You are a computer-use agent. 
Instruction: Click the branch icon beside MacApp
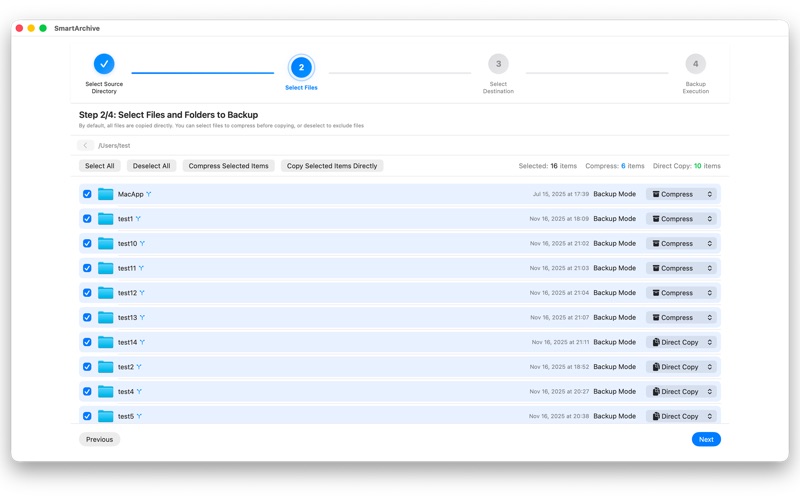[148, 194]
